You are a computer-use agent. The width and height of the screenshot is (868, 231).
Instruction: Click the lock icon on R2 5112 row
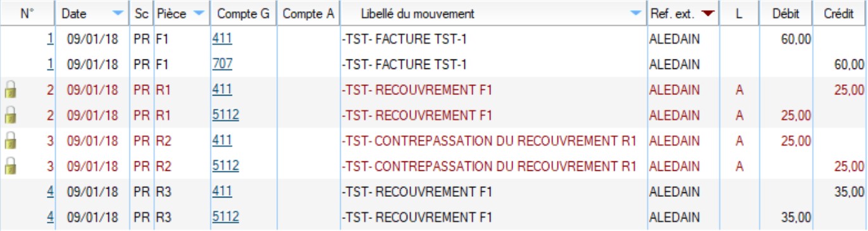pos(10,166)
